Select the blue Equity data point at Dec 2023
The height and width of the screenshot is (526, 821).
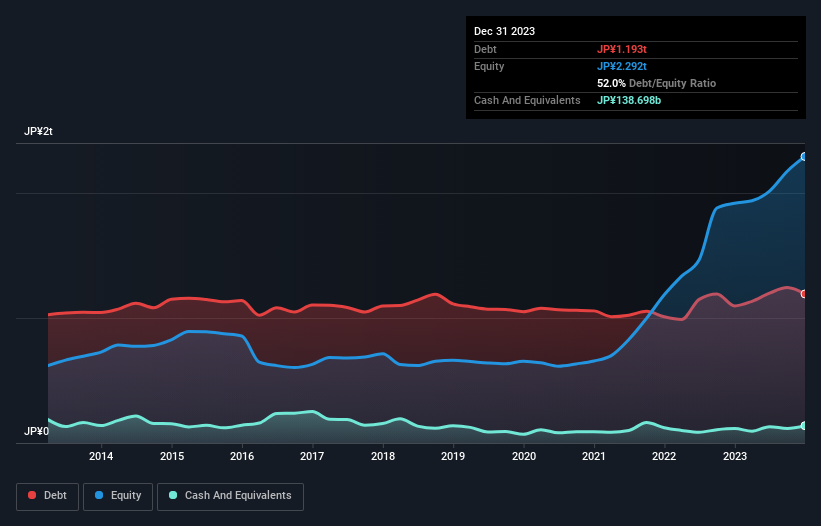point(804,156)
